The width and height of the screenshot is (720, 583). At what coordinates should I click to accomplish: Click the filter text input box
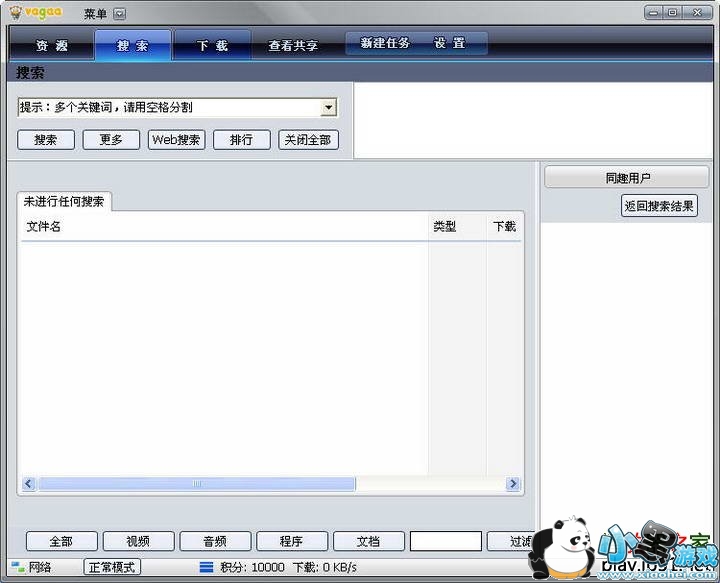pos(445,541)
